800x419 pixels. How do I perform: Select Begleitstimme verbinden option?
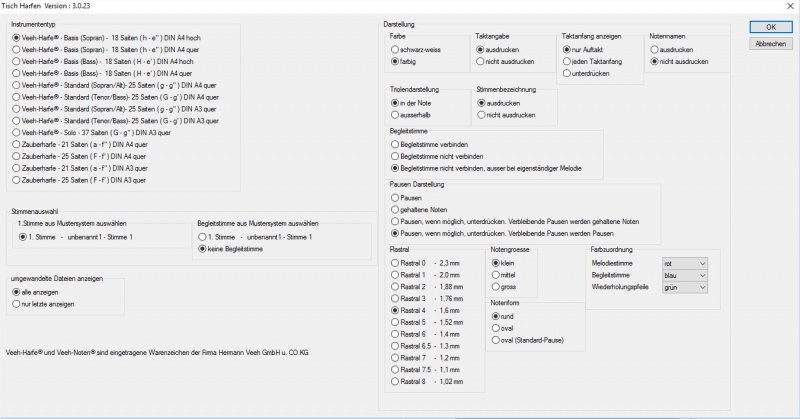[395, 144]
